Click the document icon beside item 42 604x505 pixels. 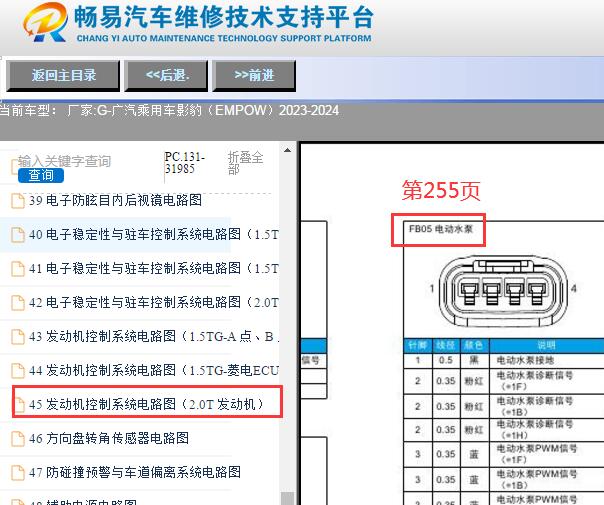coord(18,303)
